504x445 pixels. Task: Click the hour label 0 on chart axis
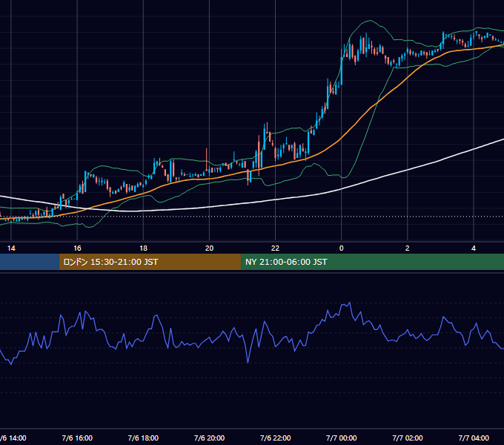[x=342, y=248]
